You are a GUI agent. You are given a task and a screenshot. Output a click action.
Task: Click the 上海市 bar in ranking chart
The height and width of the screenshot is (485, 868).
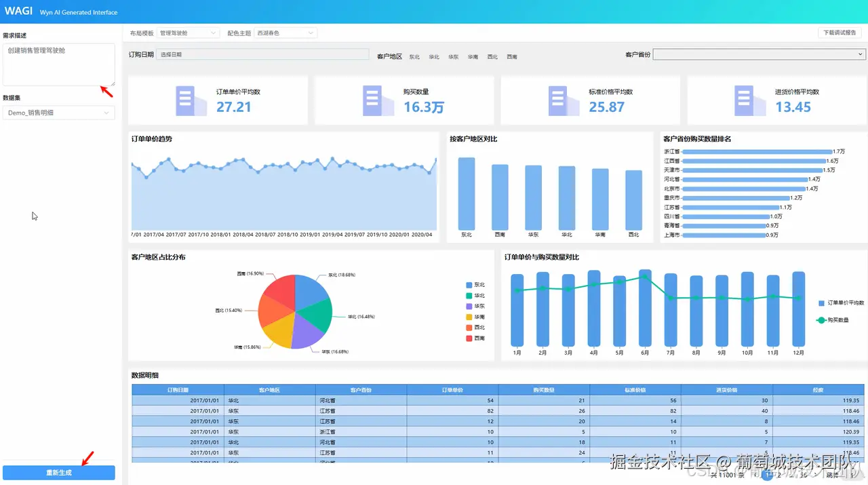point(723,235)
